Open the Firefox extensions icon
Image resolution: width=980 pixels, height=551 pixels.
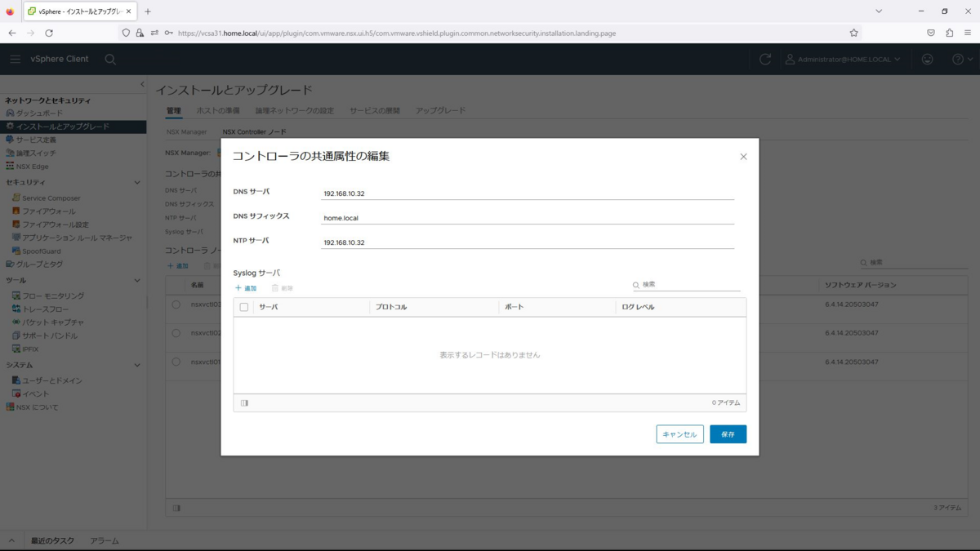click(x=949, y=33)
